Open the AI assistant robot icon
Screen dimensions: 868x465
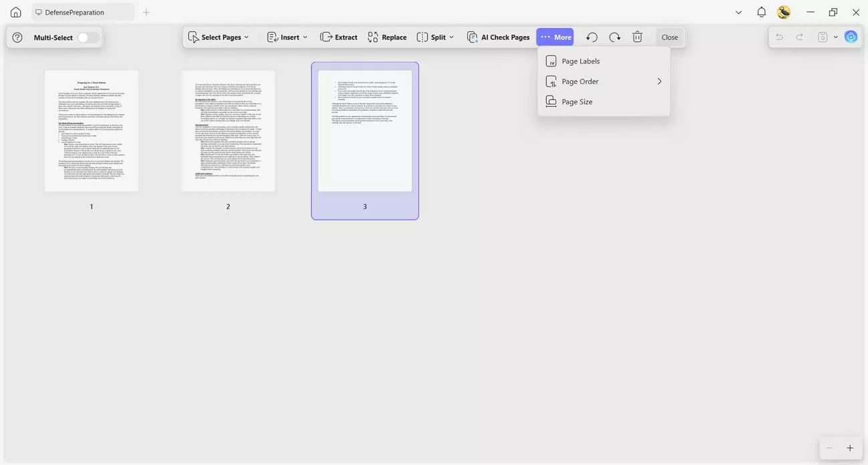(x=851, y=36)
